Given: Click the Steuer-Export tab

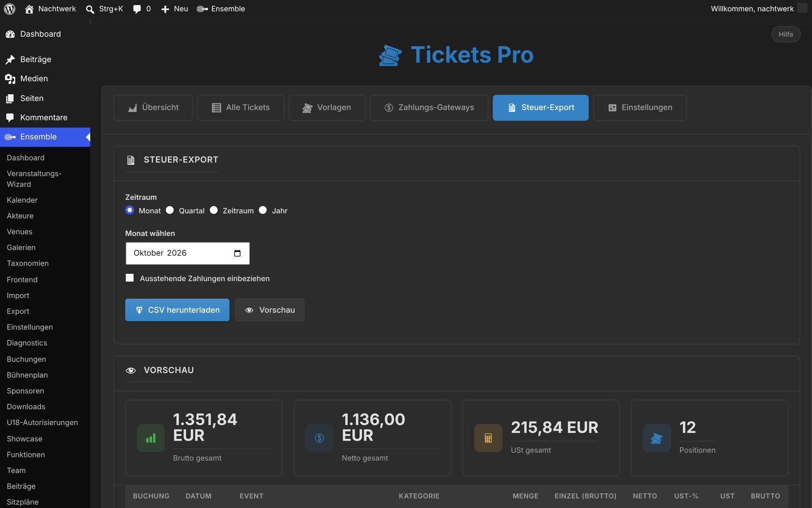Looking at the screenshot, I should point(540,108).
